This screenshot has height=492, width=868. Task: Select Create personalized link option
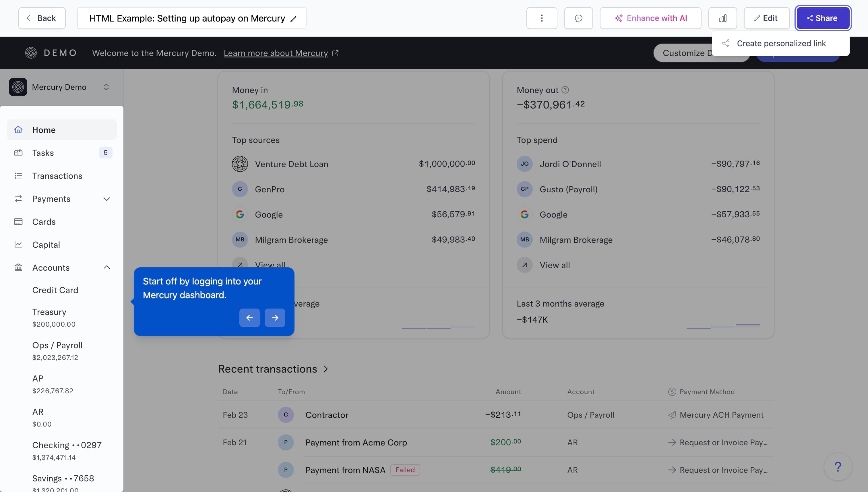[780, 43]
